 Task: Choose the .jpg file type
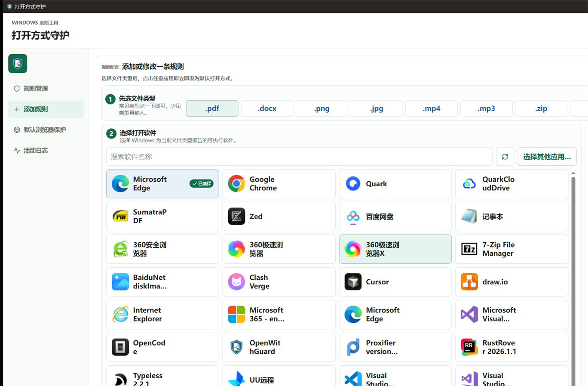pyautogui.click(x=377, y=108)
